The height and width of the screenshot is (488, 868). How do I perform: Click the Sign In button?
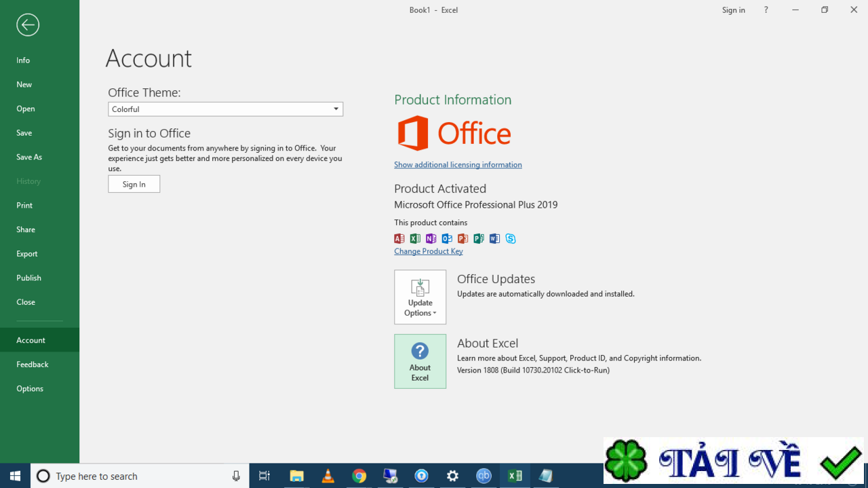click(134, 183)
